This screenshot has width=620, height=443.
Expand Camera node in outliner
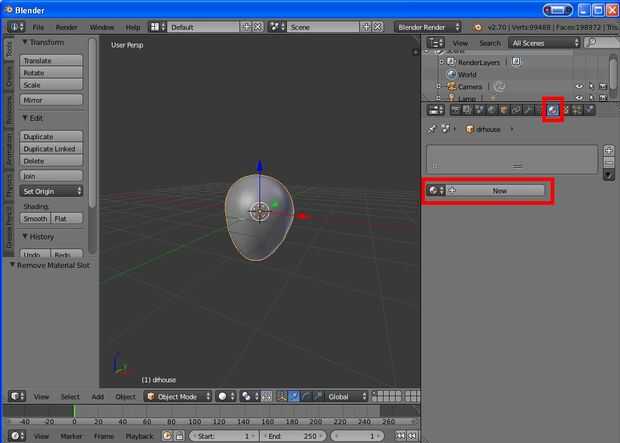(438, 86)
